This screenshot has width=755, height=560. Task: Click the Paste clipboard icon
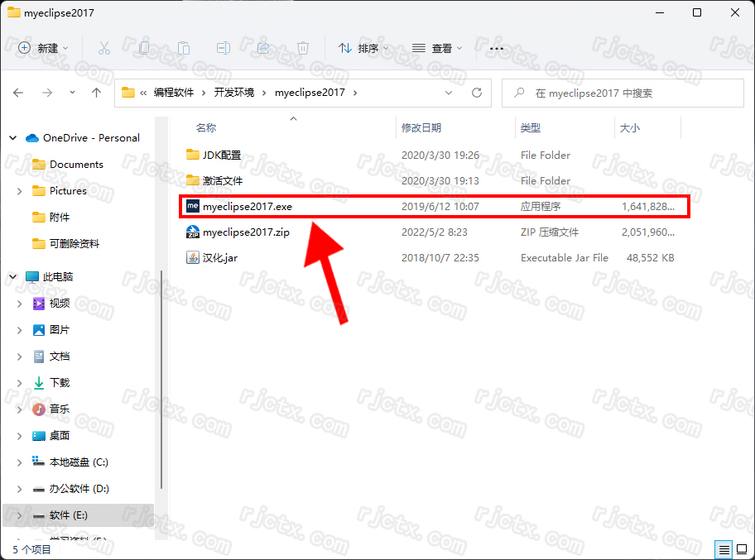[x=184, y=48]
